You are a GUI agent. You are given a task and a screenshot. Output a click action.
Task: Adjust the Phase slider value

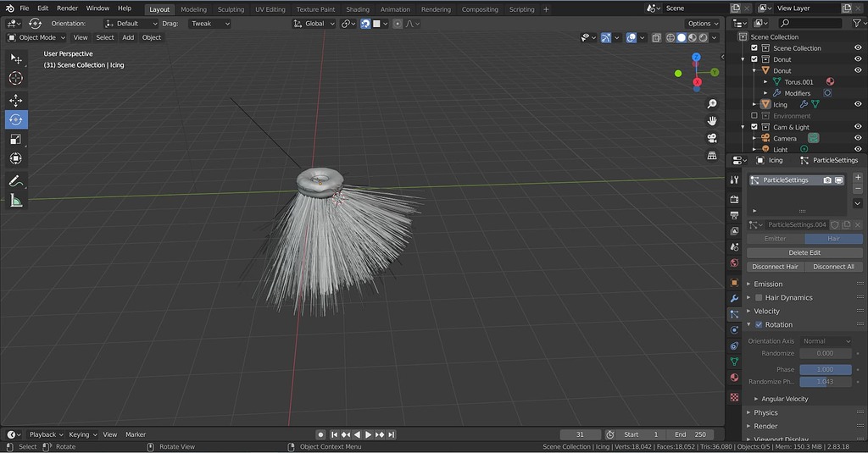pyautogui.click(x=826, y=369)
